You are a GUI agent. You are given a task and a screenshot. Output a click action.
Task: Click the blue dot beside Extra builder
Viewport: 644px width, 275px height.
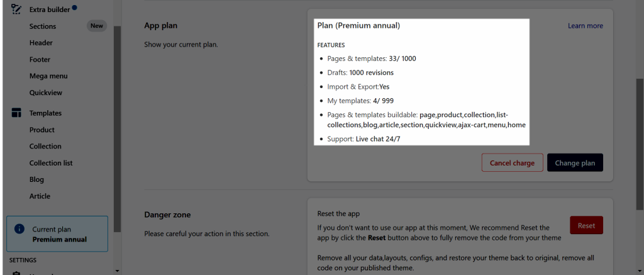74,7
